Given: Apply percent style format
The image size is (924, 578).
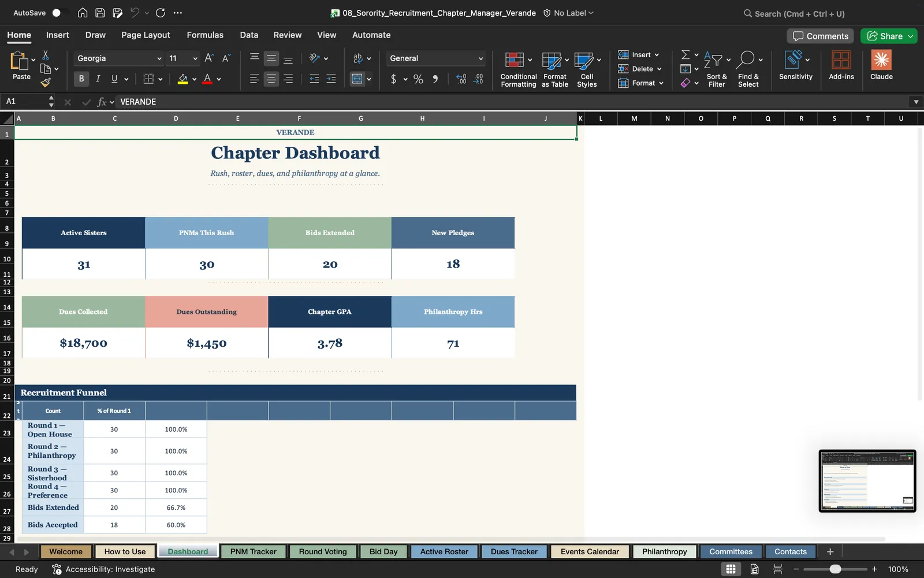Looking at the screenshot, I should click(x=418, y=79).
